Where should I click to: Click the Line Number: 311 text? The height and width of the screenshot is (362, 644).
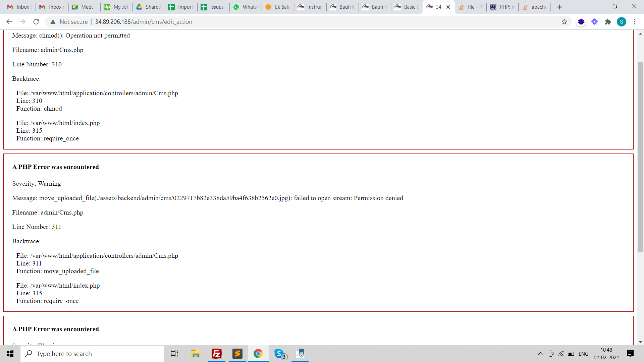coord(37,227)
